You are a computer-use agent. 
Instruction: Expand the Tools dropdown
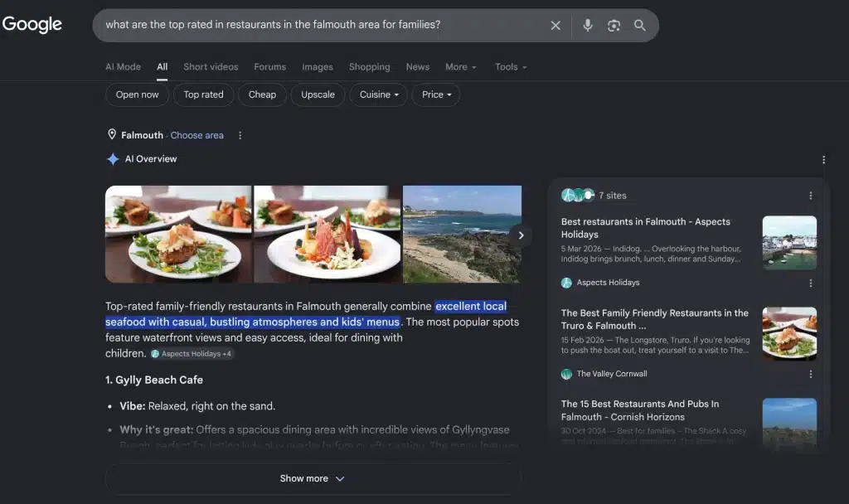(x=511, y=66)
